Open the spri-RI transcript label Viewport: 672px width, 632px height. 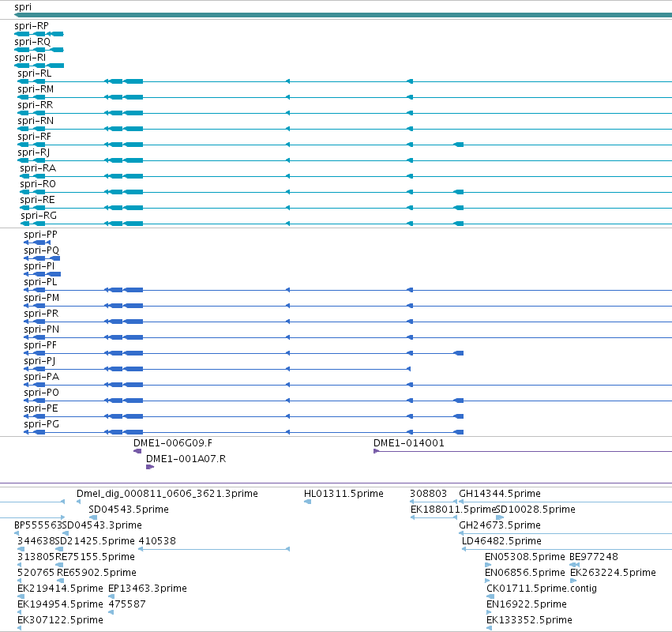(30, 58)
